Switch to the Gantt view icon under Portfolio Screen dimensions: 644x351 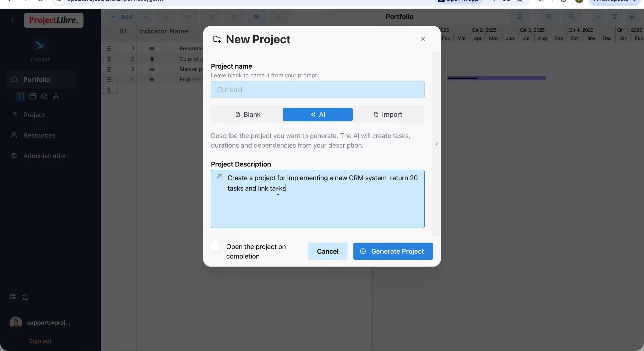[21, 96]
